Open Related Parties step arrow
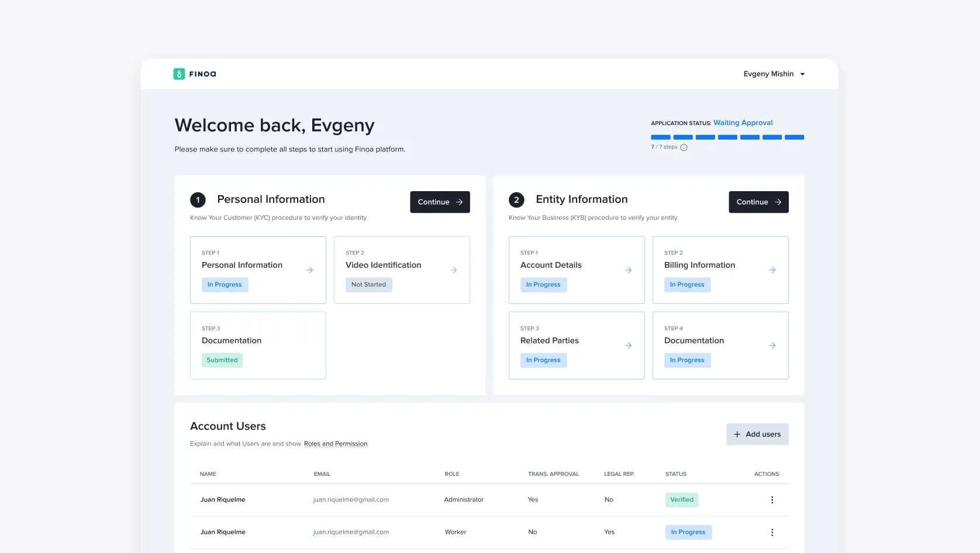This screenshot has height=553, width=980. pos(629,345)
